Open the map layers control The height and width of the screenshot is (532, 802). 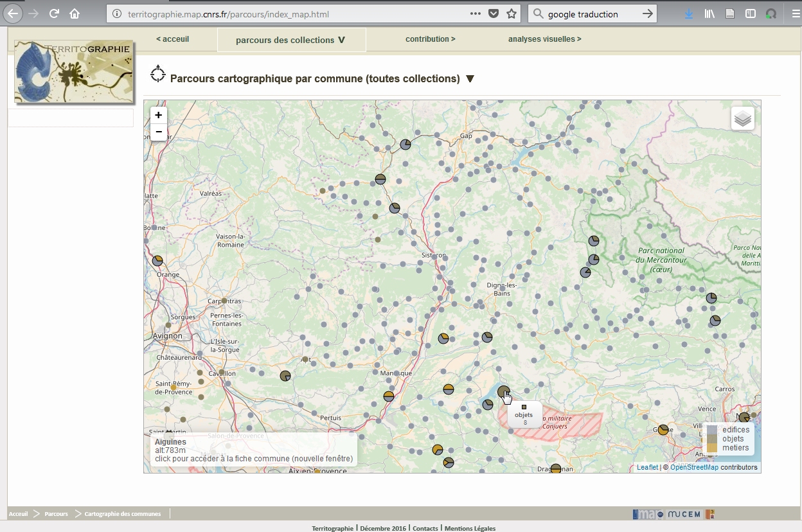tap(742, 118)
